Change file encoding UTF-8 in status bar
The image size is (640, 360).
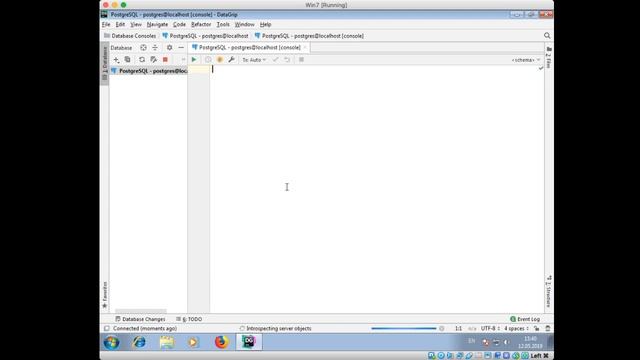tap(490, 329)
